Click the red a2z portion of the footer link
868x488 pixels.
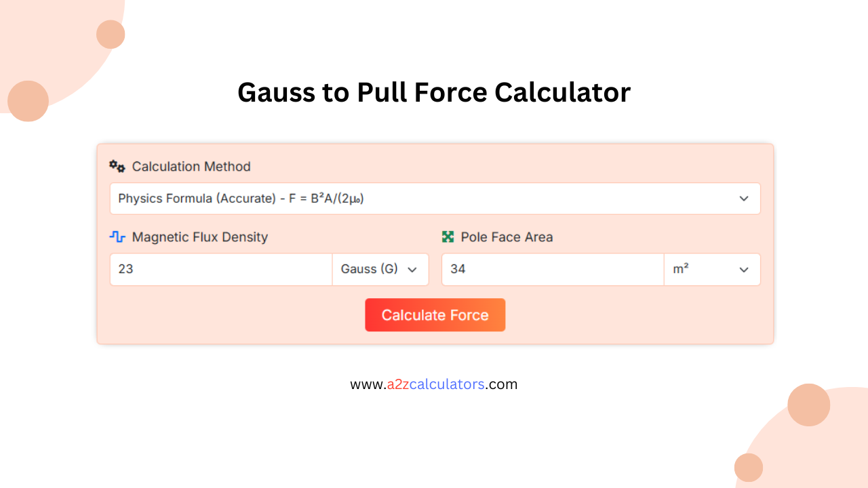tap(397, 384)
